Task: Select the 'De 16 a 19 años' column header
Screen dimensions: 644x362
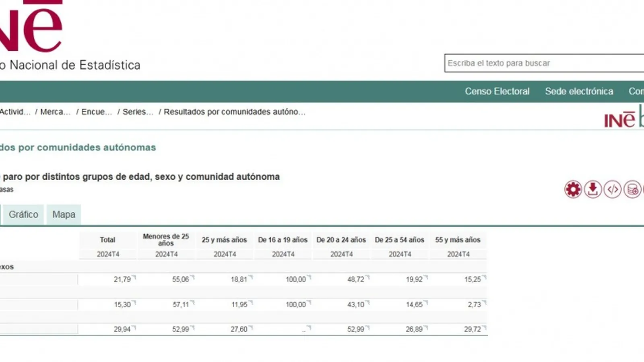Action: click(x=283, y=240)
